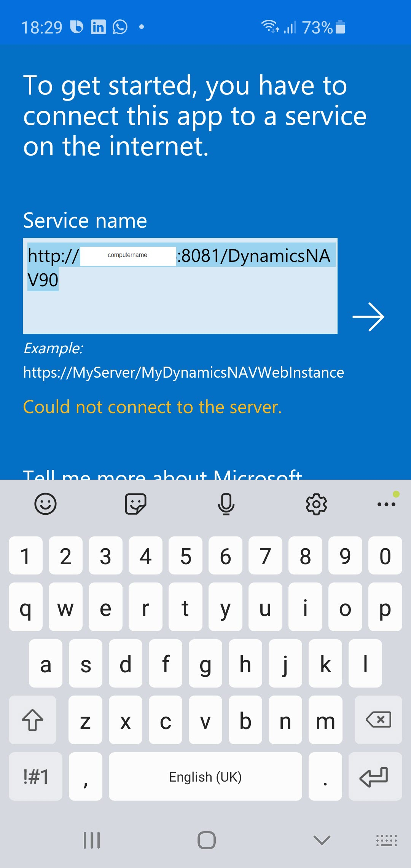Image resolution: width=411 pixels, height=868 pixels.
Task: Tap the number 8 key
Action: coord(305,555)
